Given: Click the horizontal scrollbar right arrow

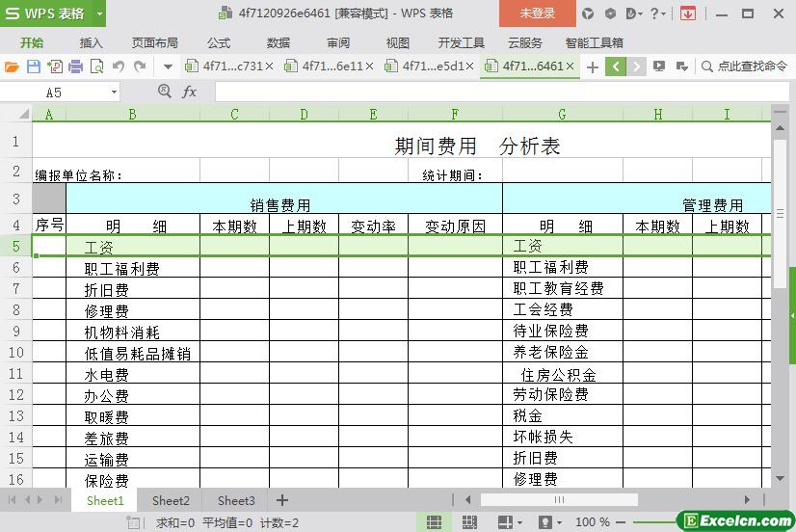Looking at the screenshot, I should pos(747,500).
